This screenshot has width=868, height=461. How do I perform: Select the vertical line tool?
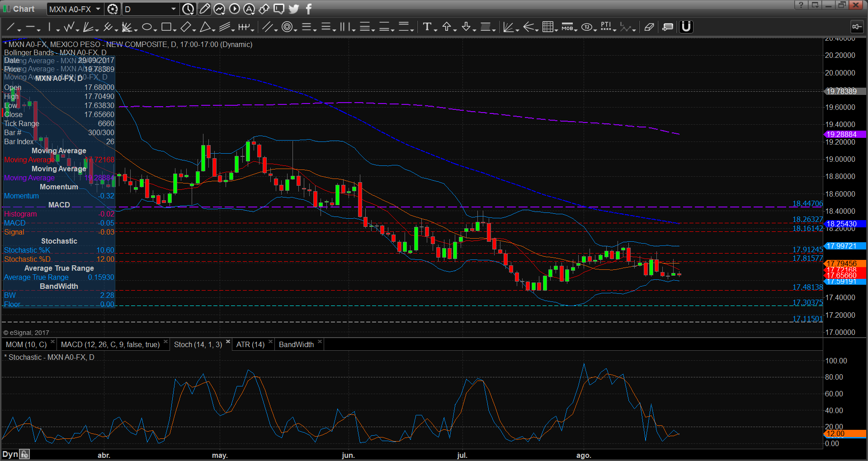point(50,27)
